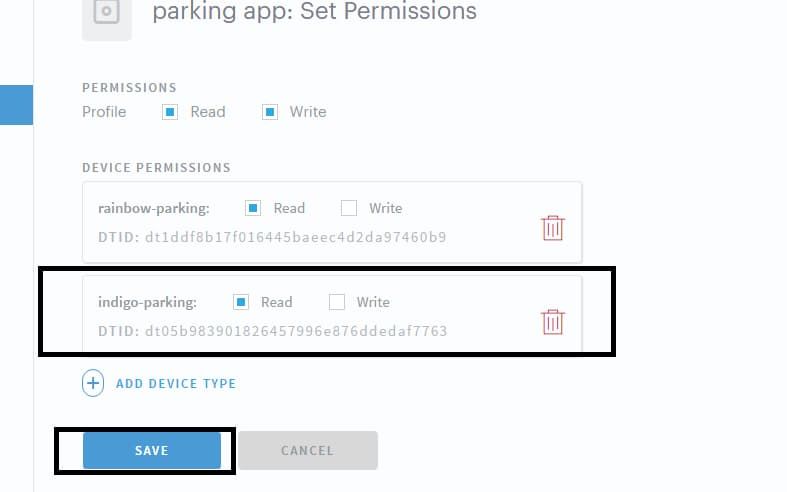The height and width of the screenshot is (492, 787).
Task: Select the rainbow-parking device name label
Action: coord(153,208)
